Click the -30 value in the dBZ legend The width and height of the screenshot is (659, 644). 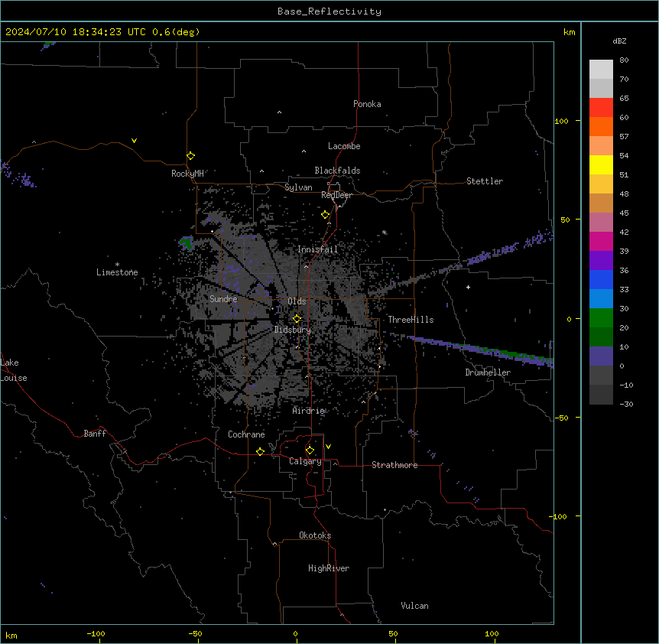click(626, 405)
